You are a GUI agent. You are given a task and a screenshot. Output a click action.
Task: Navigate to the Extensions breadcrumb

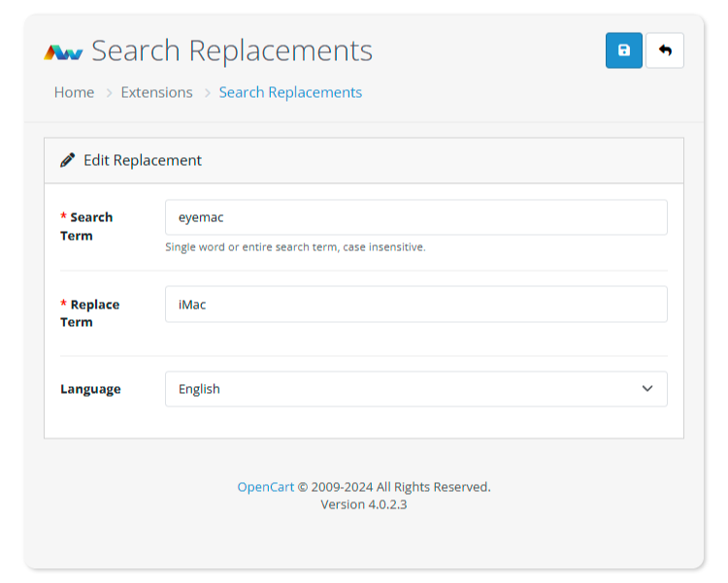[x=156, y=92]
